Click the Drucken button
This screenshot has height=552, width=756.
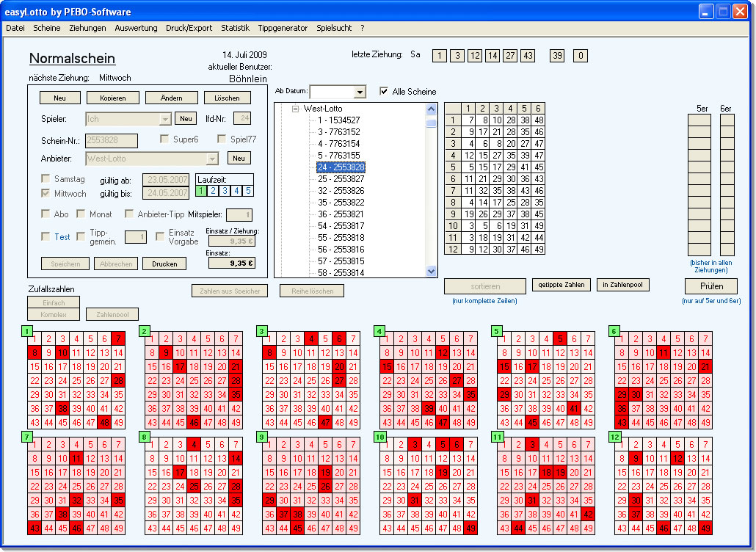coord(164,264)
